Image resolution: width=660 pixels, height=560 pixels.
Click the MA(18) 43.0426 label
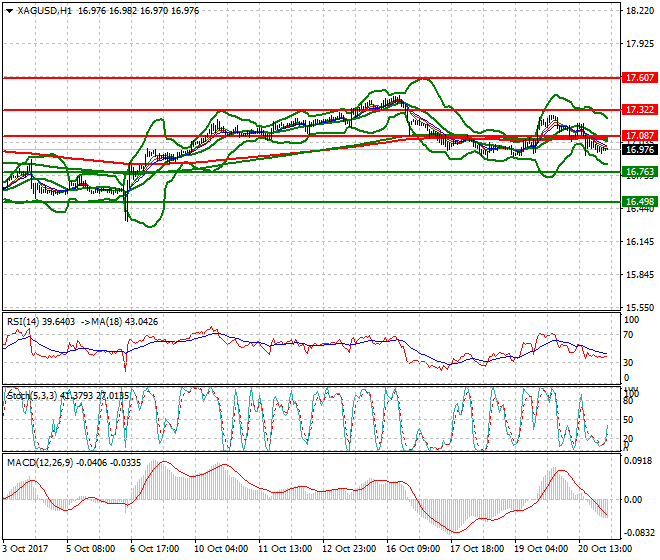124,322
